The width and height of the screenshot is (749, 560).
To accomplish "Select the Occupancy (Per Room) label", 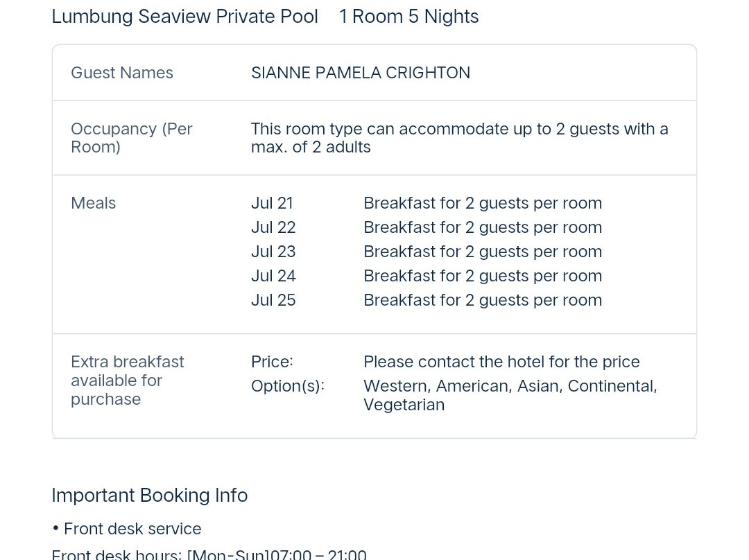I will point(131,138).
